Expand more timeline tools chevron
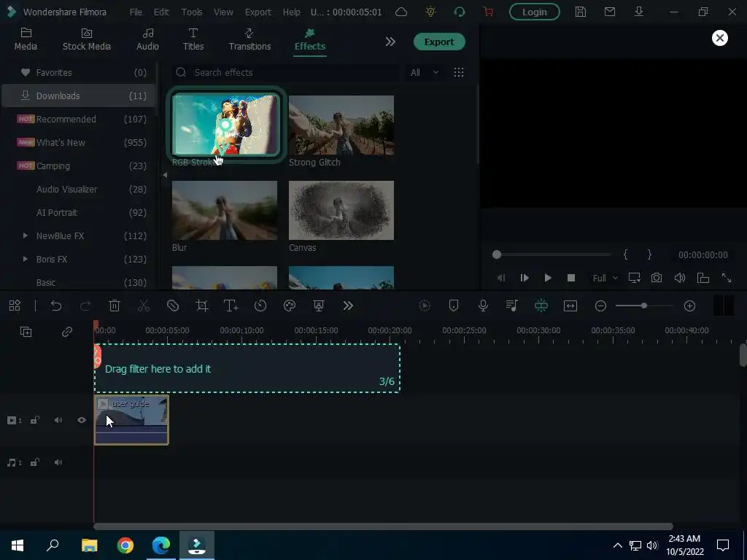Image resolution: width=747 pixels, height=560 pixels. (x=348, y=306)
